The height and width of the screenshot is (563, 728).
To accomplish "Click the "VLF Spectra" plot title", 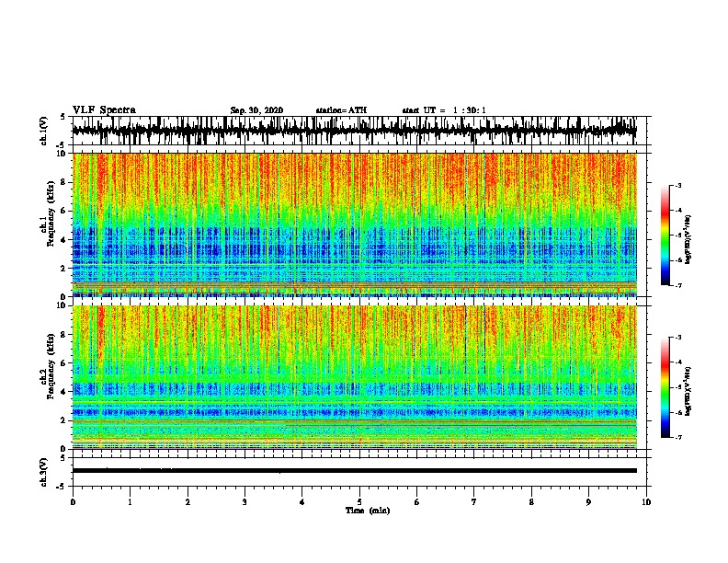I will pyautogui.click(x=104, y=110).
